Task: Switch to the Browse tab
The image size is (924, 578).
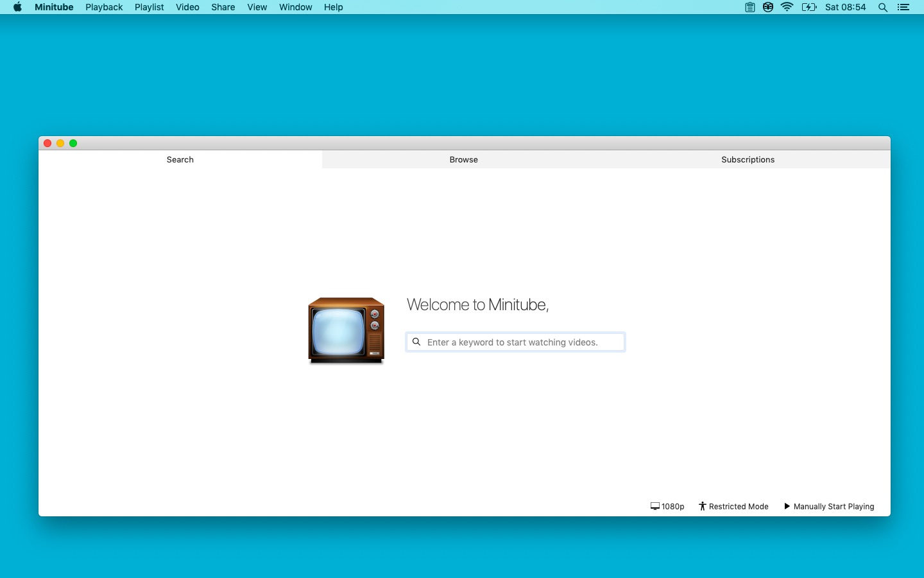Action: pos(464,159)
